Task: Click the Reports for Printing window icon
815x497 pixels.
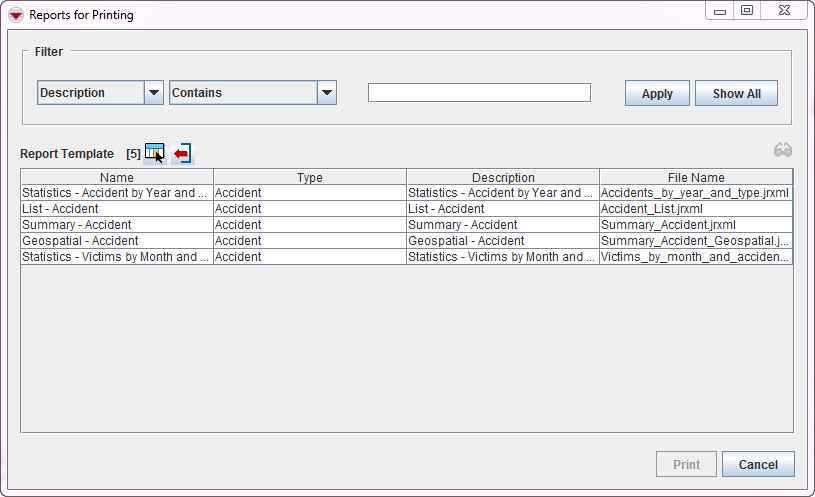Action: click(x=16, y=15)
